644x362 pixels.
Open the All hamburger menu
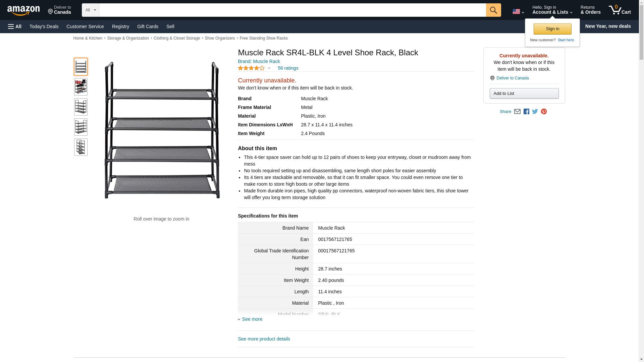point(15,26)
